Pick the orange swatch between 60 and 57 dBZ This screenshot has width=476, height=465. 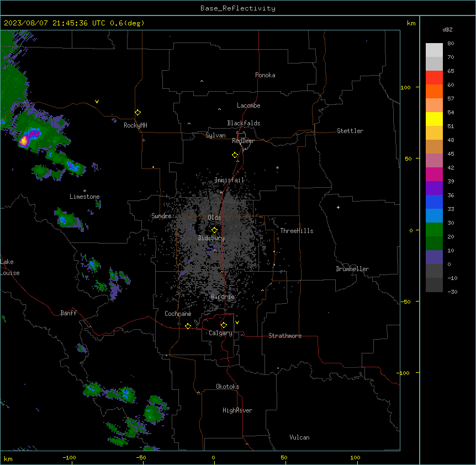(434, 92)
